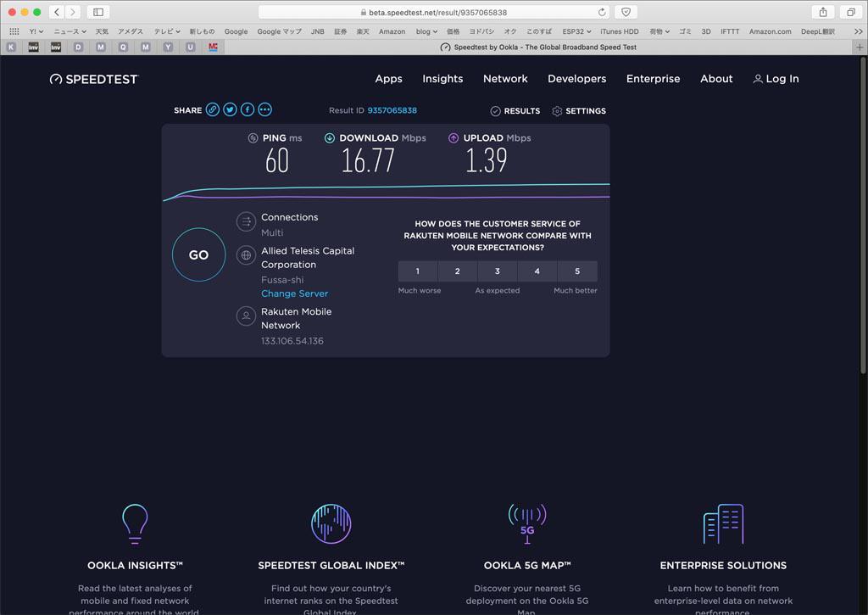Viewport: 868px width, 615px height.
Task: Open the IFTTT bookmark
Action: [x=730, y=31]
